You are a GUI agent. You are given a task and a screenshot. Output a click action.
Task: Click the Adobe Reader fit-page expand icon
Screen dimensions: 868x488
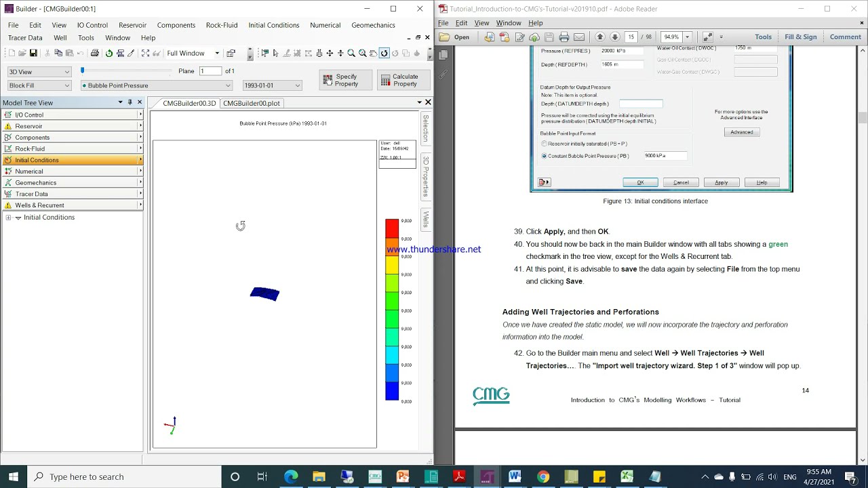click(707, 37)
